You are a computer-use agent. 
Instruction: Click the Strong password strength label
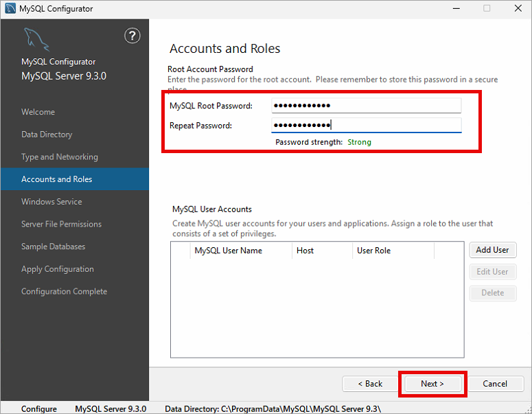coord(359,142)
